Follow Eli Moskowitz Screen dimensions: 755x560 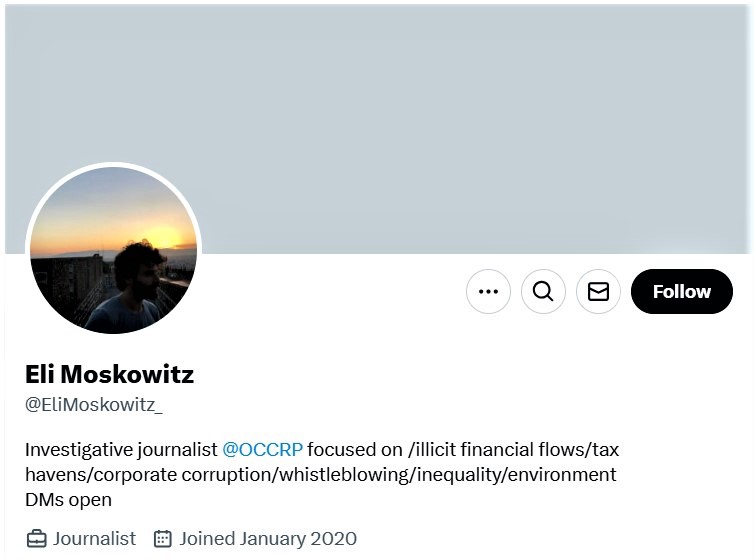(681, 292)
